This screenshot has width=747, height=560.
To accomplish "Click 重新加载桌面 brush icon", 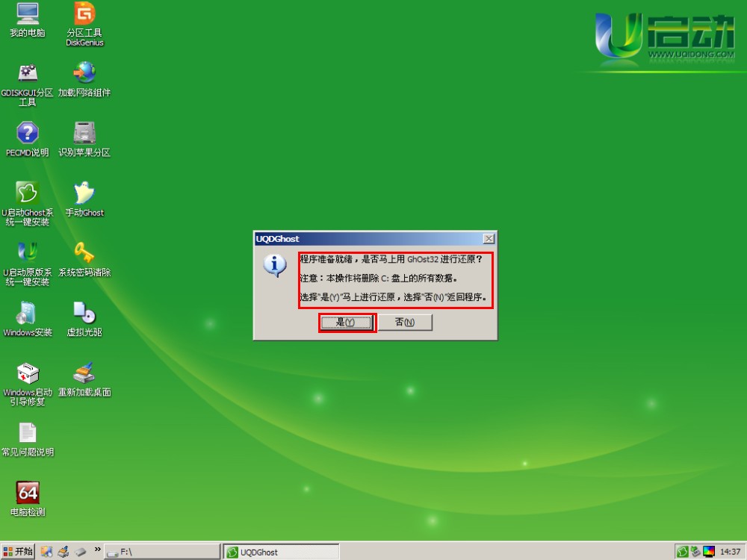I will pyautogui.click(x=84, y=379).
